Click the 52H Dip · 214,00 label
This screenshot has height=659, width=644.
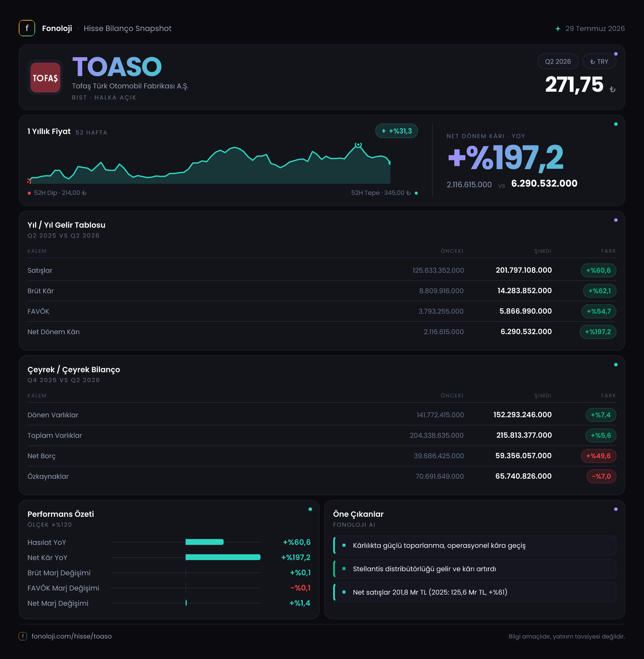point(60,193)
